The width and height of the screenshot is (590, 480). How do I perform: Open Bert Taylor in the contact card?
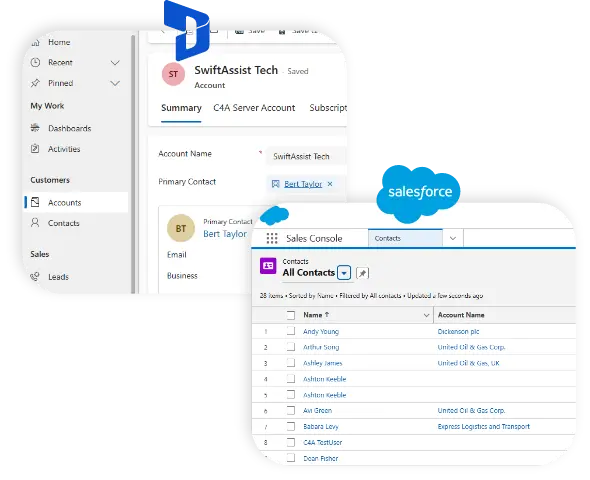(x=225, y=234)
